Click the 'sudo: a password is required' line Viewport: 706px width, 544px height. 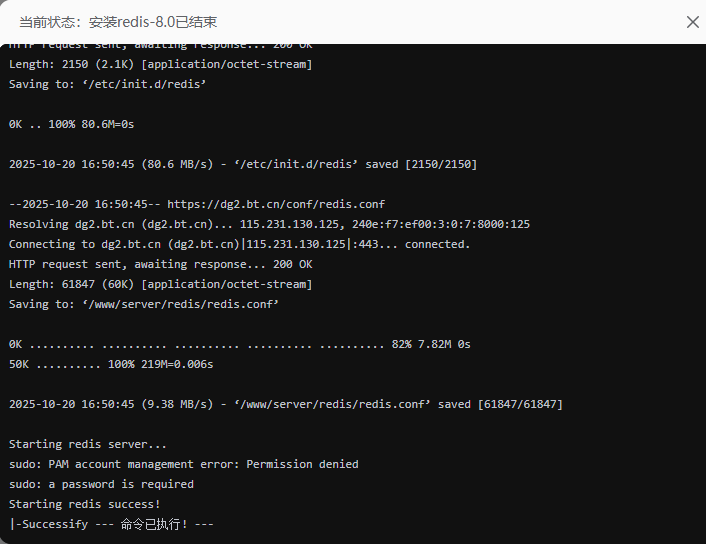[101, 484]
